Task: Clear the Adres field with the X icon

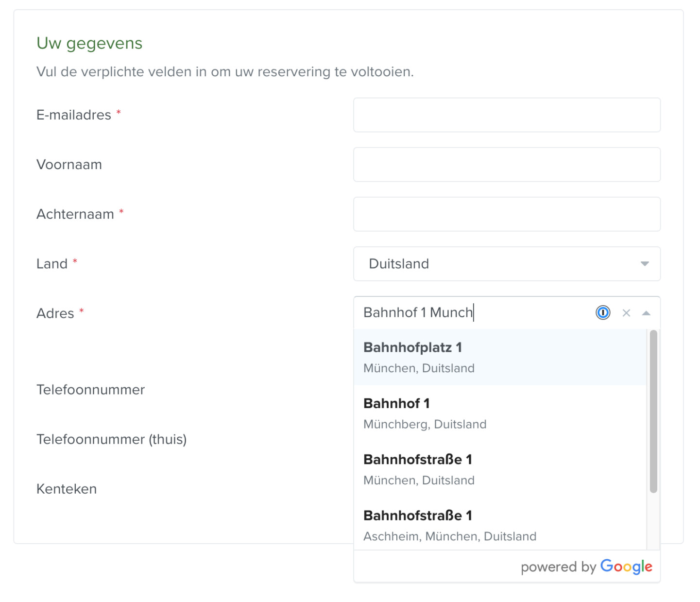Action: point(626,313)
